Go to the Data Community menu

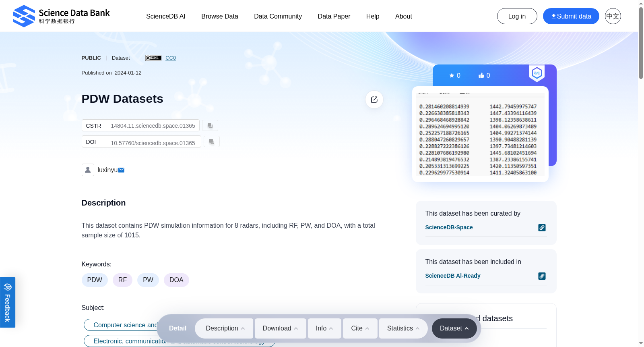[x=278, y=16]
